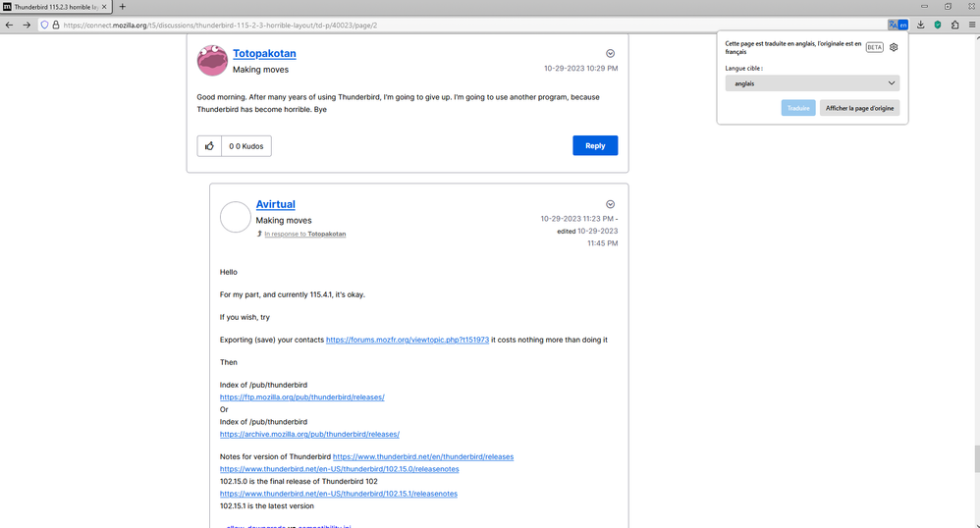Open options menu on Avirtual's post

[x=610, y=204]
